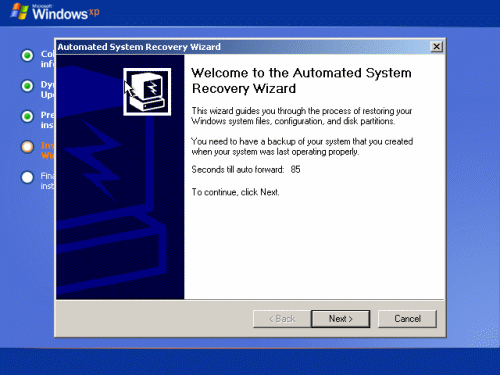Click the disabled Back button
The image size is (500, 375).
[x=282, y=319]
